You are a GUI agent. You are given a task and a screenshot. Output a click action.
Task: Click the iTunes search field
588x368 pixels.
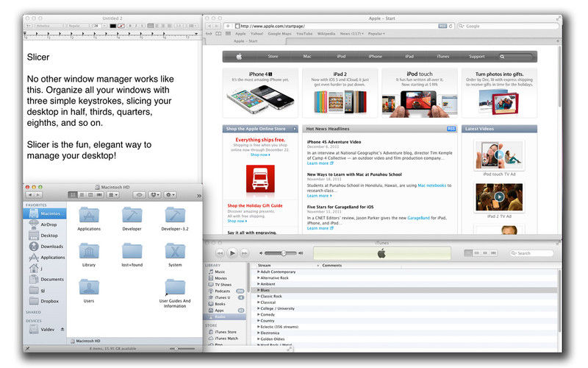pos(531,253)
